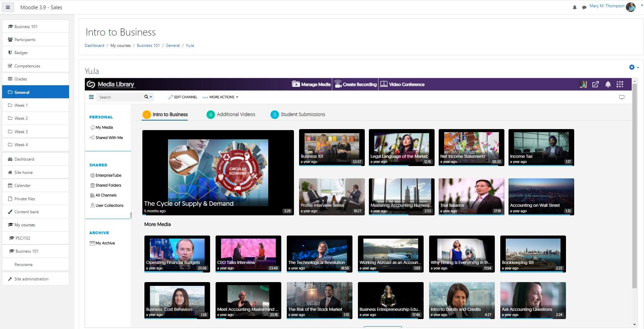Open User Collections

pos(107,205)
